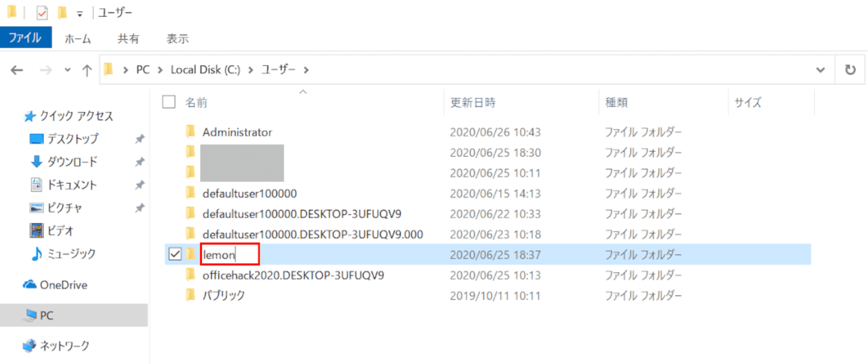Sort by the 種類 column header
The height and width of the screenshot is (364, 868).
tap(616, 103)
